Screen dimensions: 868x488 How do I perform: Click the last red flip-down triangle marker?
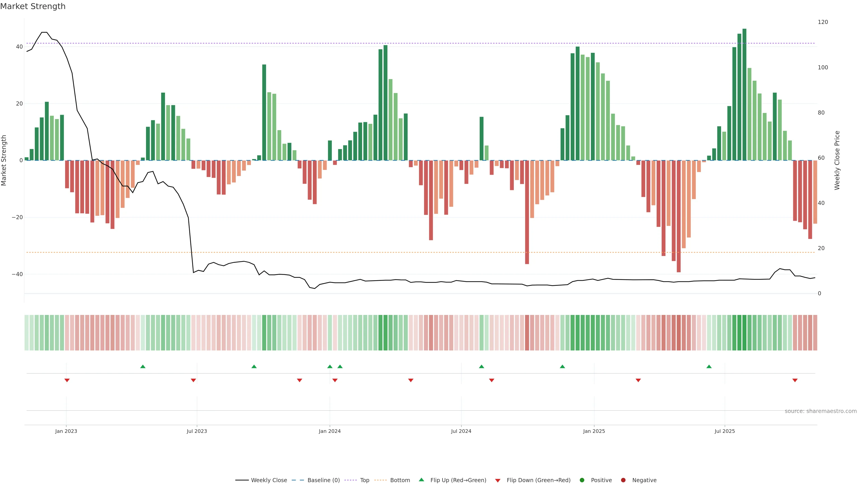point(795,380)
